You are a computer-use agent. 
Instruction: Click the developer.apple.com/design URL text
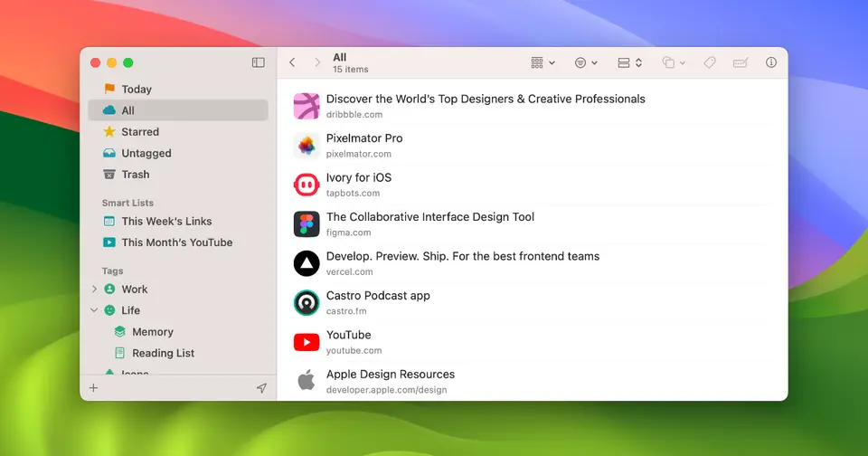pyautogui.click(x=386, y=390)
